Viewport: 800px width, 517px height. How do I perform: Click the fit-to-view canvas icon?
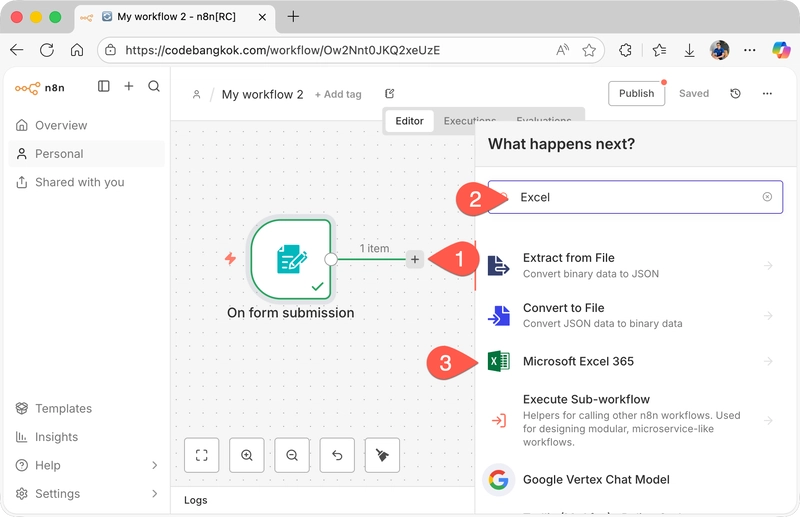[x=202, y=455]
